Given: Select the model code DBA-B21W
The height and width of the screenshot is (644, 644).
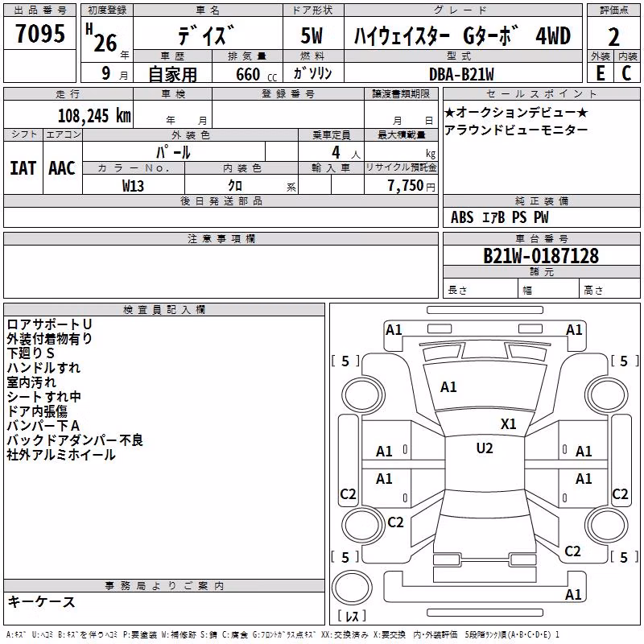Looking at the screenshot, I should (461, 74).
